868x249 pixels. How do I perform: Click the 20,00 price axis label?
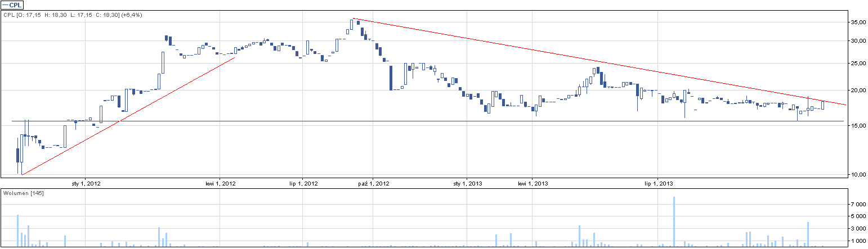click(x=858, y=90)
